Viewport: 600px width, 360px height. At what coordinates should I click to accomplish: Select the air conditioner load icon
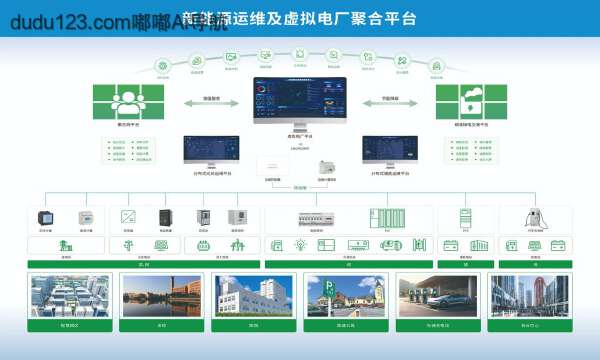[358, 245]
